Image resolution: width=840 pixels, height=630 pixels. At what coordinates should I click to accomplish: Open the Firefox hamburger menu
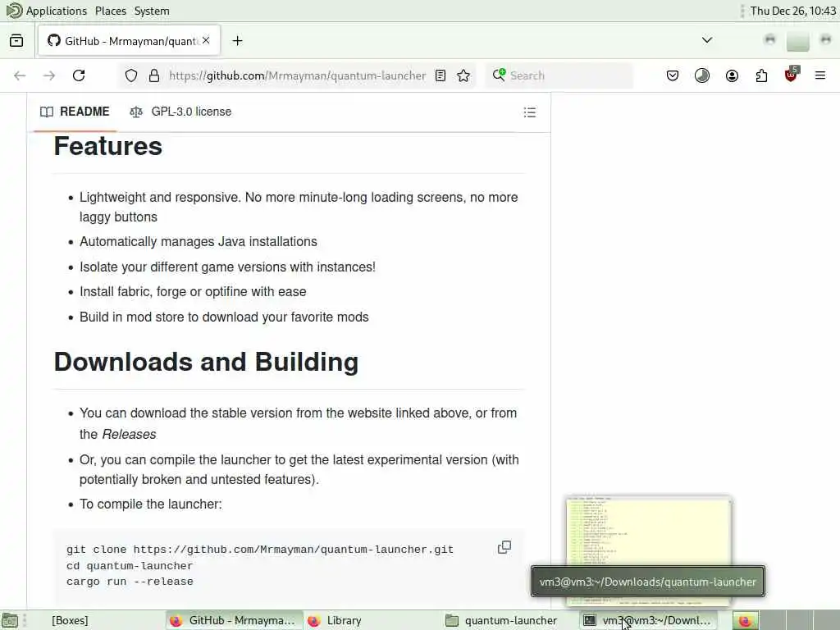[x=820, y=75]
